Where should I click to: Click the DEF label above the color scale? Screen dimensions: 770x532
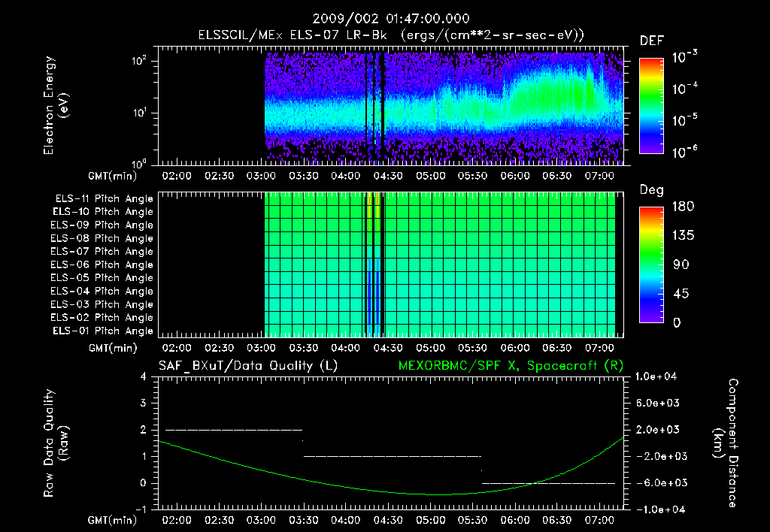coord(652,41)
